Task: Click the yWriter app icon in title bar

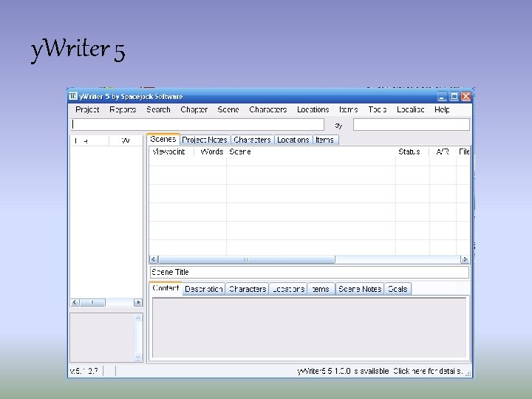Action: point(73,96)
